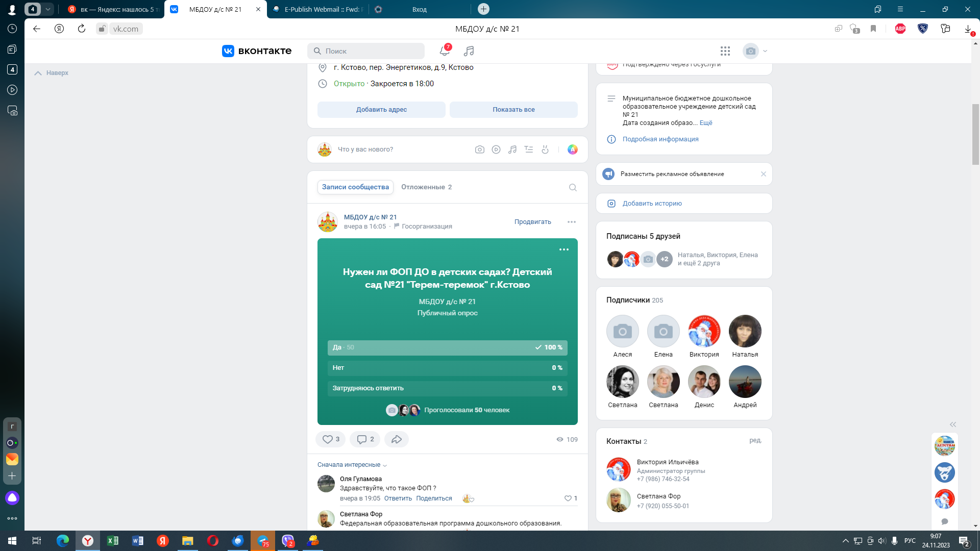Viewport: 980px width, 551px height.
Task: Expand profile menu dropdown arrow
Action: 765,51
